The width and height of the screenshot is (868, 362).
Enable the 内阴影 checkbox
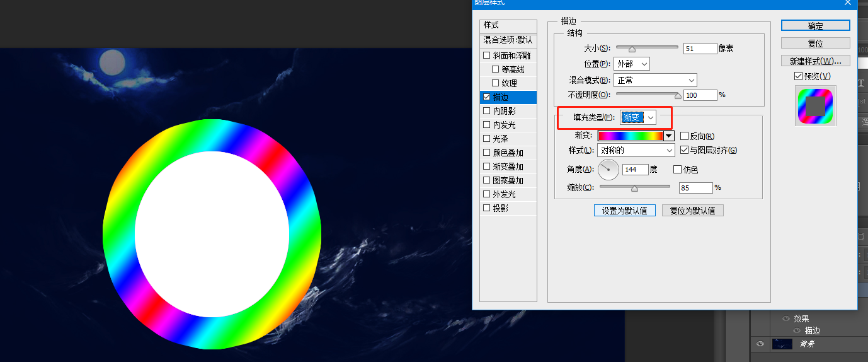click(486, 111)
